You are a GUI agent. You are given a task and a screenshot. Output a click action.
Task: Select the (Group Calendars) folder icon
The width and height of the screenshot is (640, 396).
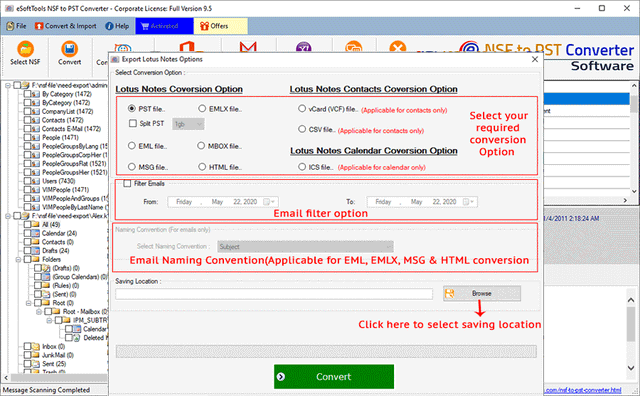(47, 277)
